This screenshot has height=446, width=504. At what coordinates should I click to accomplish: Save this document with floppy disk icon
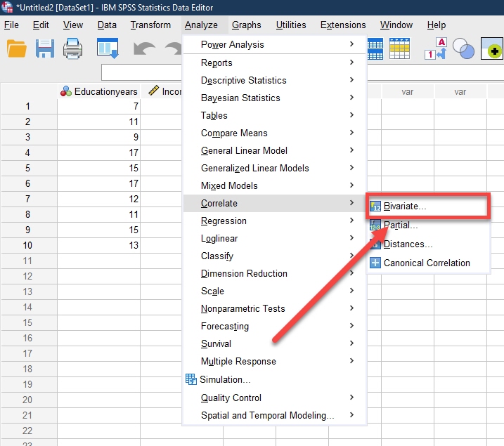point(45,48)
